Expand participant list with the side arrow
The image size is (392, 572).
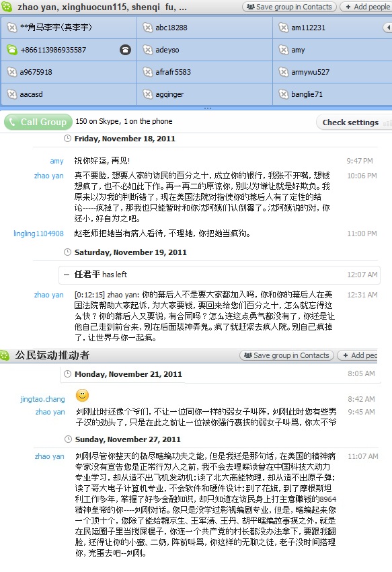[387, 28]
